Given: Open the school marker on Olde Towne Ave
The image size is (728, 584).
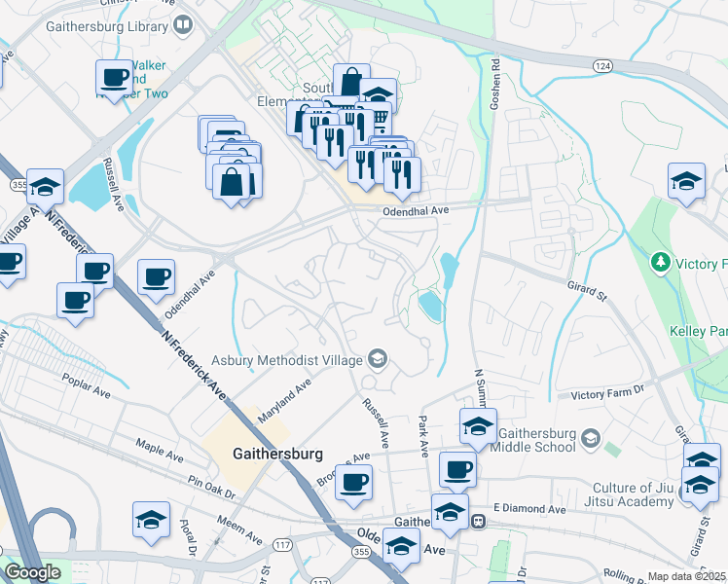Looking at the screenshot, I should pyautogui.click(x=402, y=549).
